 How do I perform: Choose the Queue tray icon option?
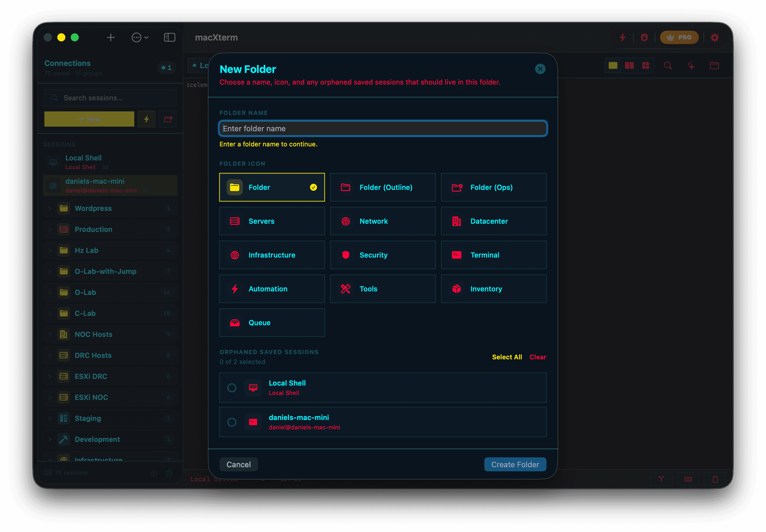[x=271, y=323]
